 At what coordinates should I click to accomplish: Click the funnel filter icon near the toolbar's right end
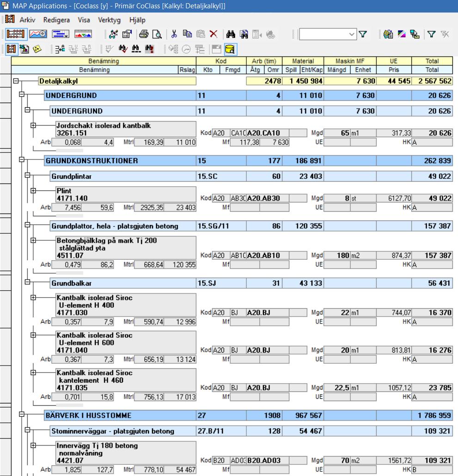coord(431,34)
